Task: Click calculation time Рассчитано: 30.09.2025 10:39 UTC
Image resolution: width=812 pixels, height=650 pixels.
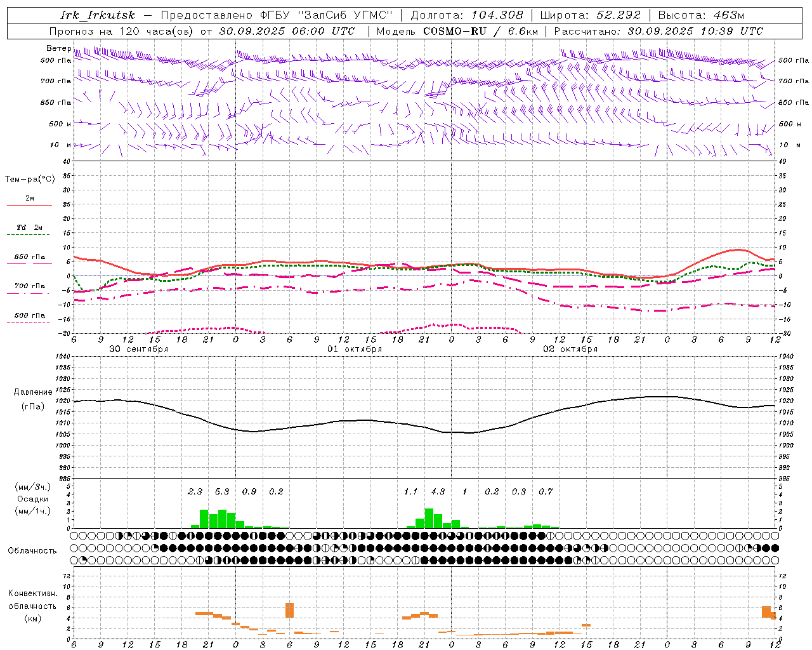Action: tap(658, 31)
